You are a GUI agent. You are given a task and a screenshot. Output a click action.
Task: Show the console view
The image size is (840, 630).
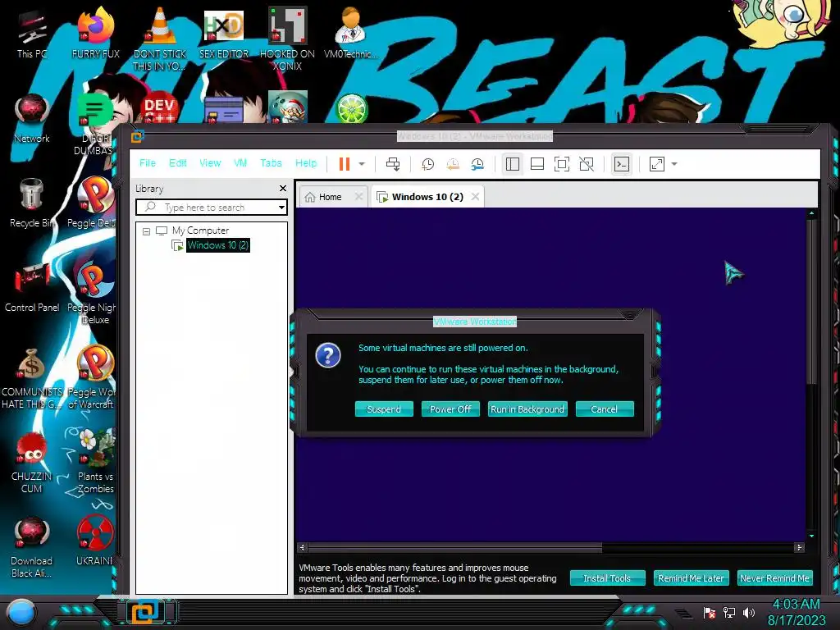(x=622, y=164)
